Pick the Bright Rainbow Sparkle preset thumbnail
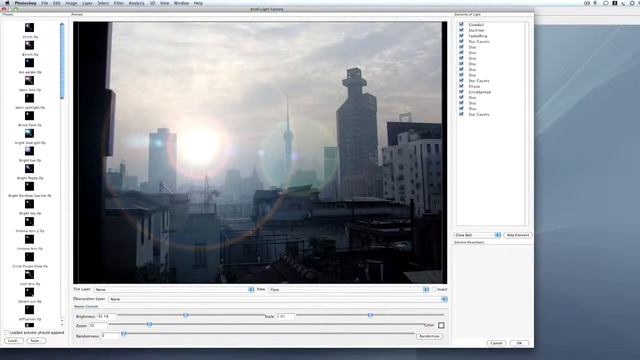The width and height of the screenshot is (640, 360). (x=29, y=186)
